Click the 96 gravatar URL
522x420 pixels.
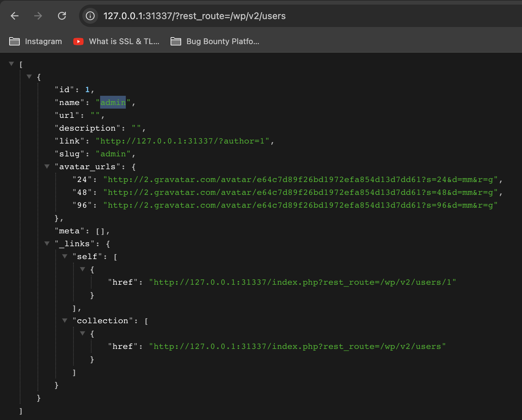coord(300,205)
